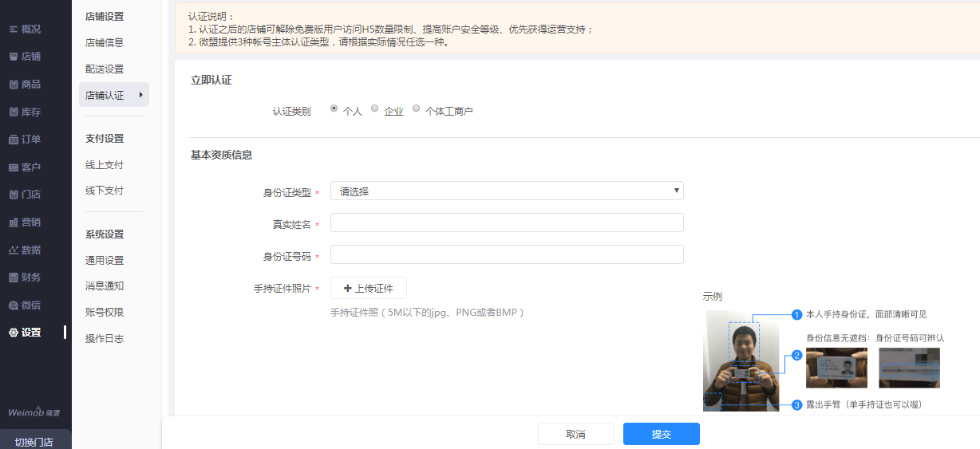Open 切换门店 store switcher
The height and width of the screenshot is (449, 980).
(34, 441)
